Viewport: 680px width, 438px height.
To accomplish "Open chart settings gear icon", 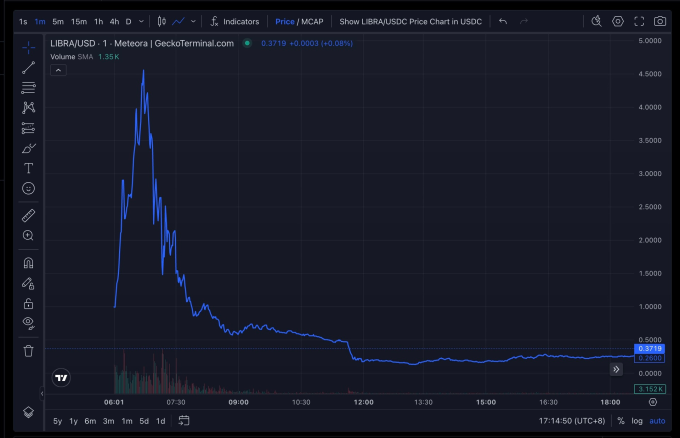I will click(618, 21).
